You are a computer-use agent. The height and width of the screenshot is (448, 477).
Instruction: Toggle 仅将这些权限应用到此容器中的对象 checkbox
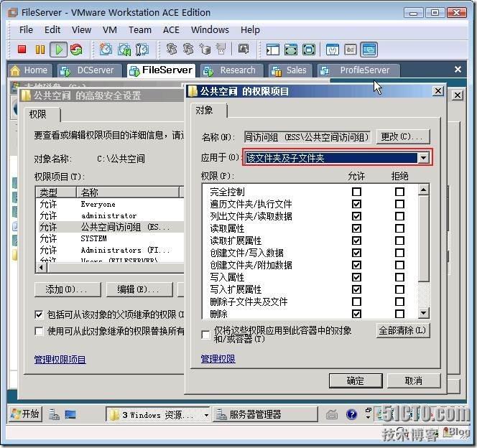coord(205,335)
